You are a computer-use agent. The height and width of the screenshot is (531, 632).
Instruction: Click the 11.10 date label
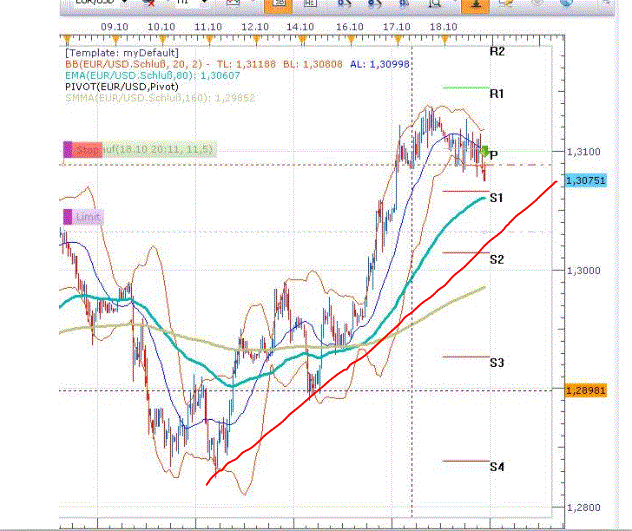(208, 27)
